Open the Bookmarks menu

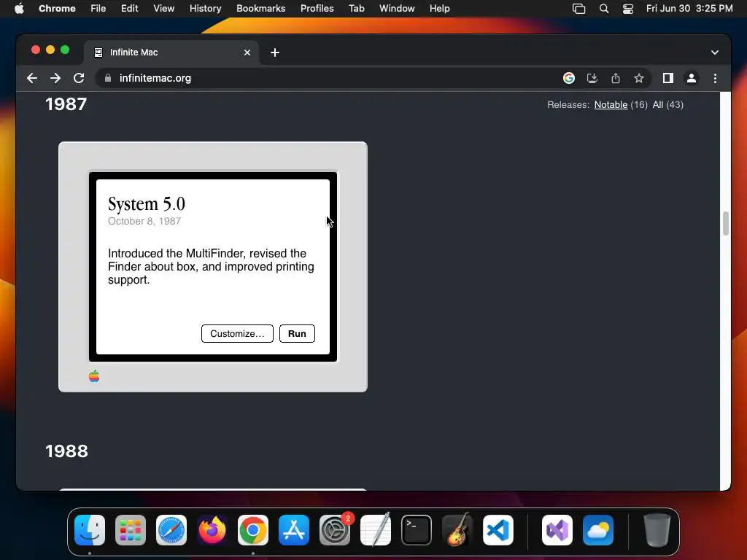261,9
